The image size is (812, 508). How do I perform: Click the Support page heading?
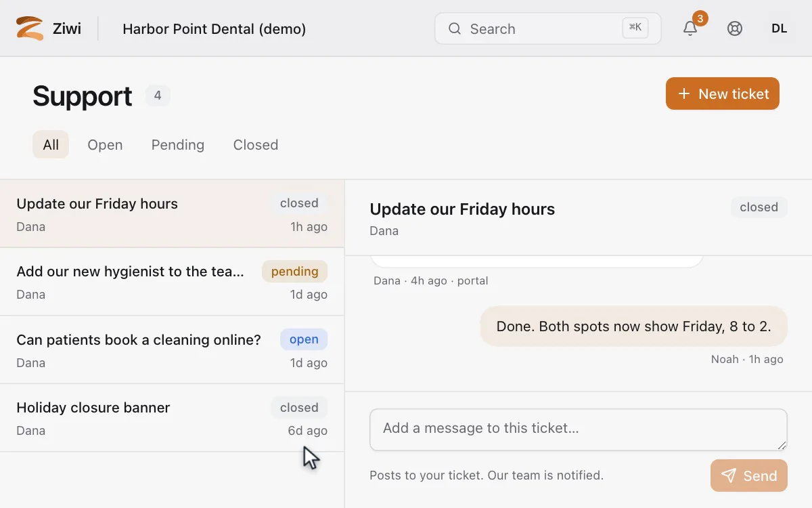[x=83, y=96]
